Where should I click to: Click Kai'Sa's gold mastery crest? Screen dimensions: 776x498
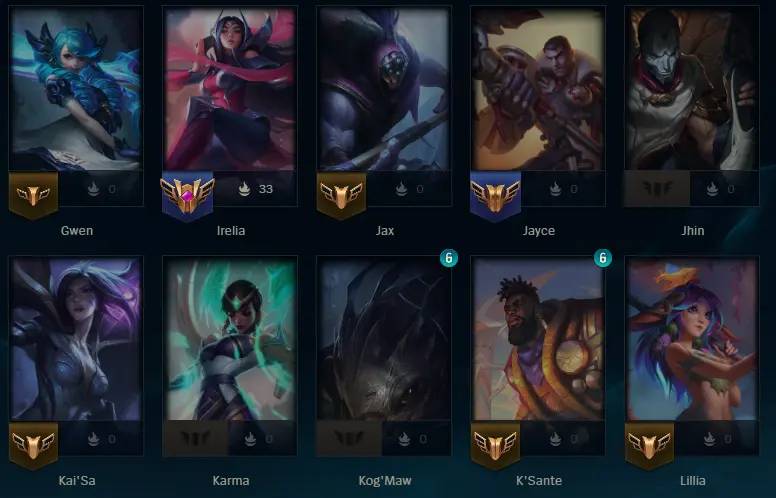coord(34,445)
